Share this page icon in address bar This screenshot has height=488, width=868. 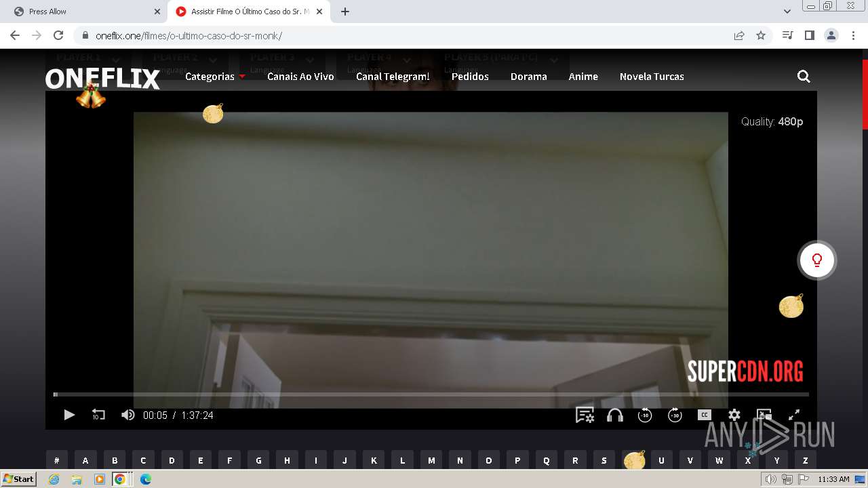739,35
